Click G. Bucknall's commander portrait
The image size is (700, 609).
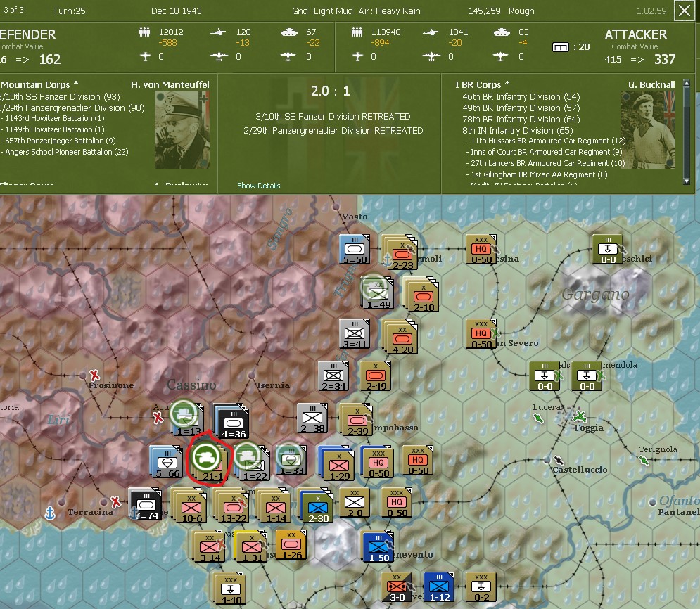648,130
